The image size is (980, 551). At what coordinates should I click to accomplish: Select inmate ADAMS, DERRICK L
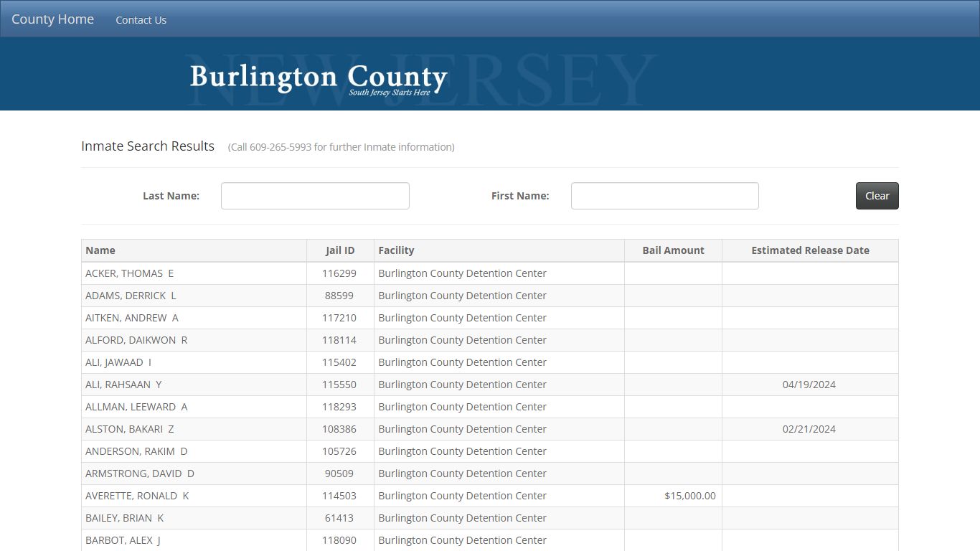[131, 296]
